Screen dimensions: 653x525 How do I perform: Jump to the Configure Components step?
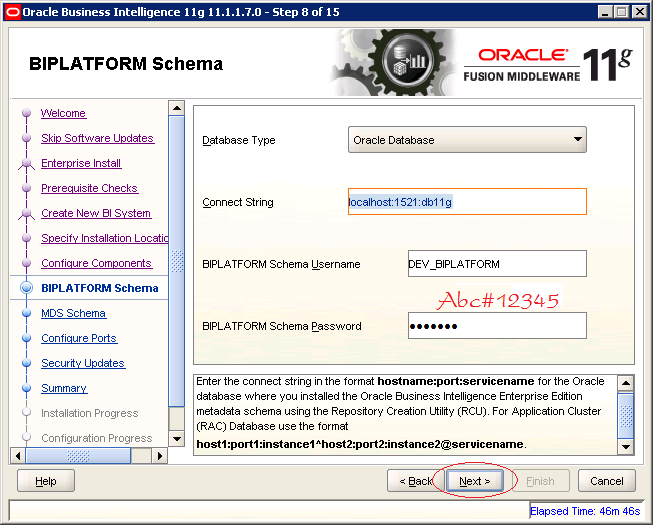(x=96, y=263)
